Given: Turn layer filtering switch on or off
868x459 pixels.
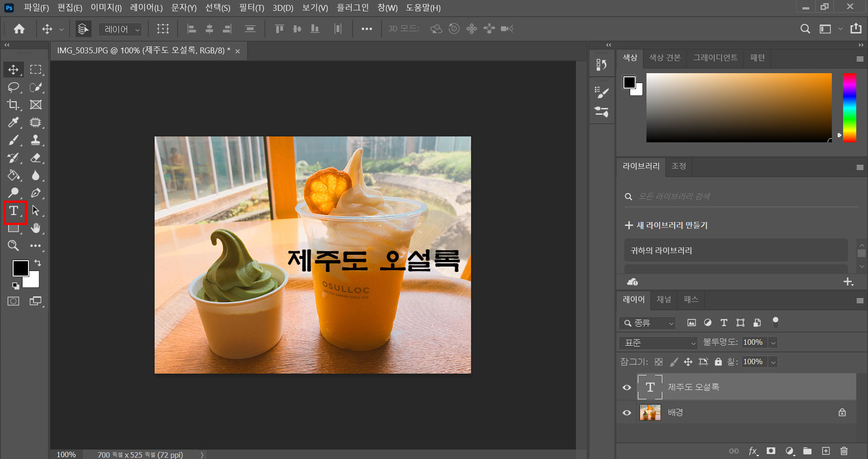Looking at the screenshot, I should click(776, 322).
